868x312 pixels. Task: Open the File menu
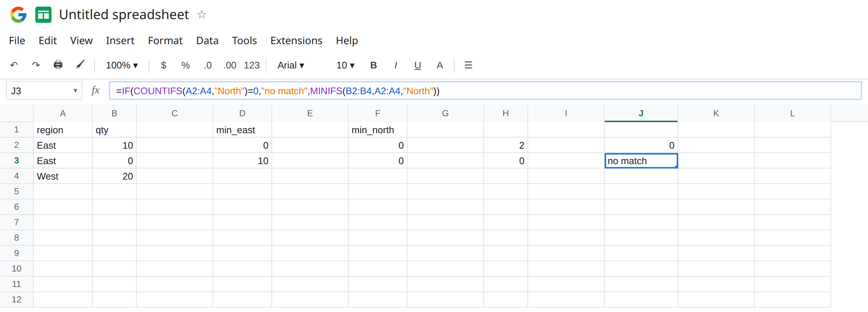17,40
